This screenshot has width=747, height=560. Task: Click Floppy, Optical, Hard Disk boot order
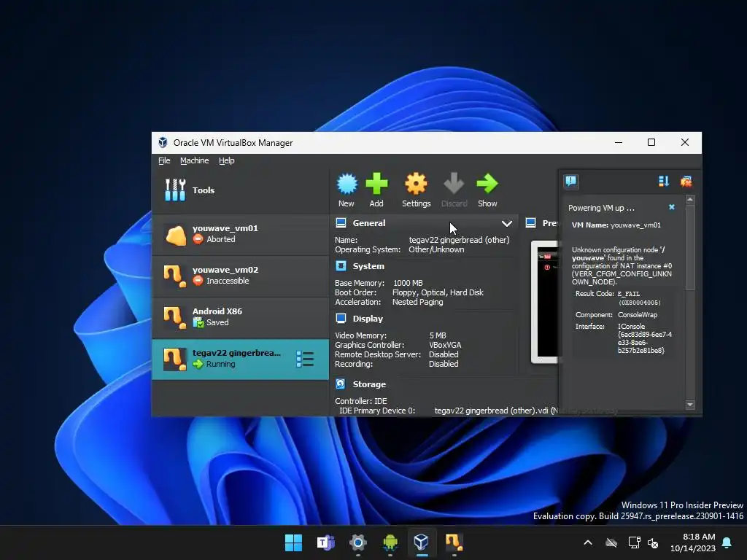[438, 292]
